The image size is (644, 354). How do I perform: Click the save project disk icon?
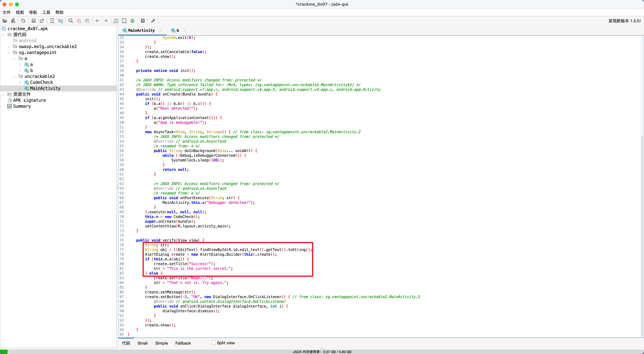33,21
